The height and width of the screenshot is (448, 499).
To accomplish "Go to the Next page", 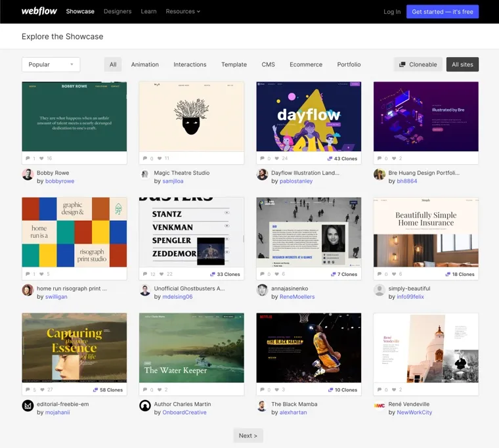I will tap(248, 436).
